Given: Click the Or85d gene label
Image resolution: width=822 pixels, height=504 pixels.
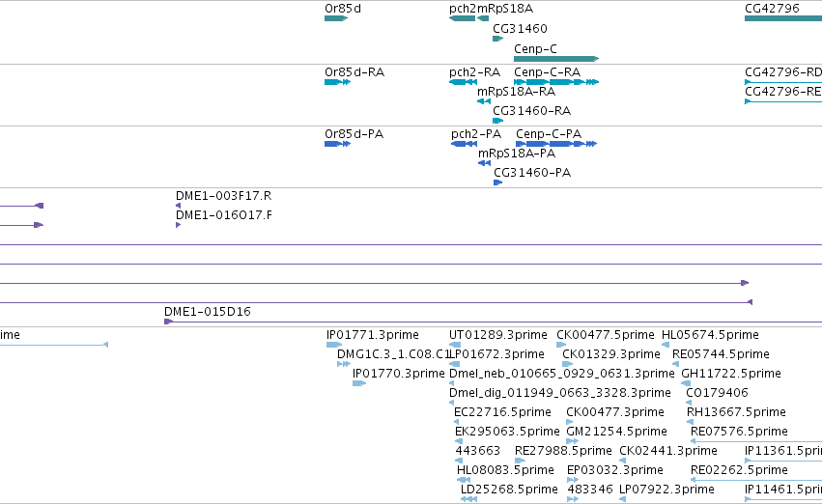Looking at the screenshot, I should (x=343, y=9).
